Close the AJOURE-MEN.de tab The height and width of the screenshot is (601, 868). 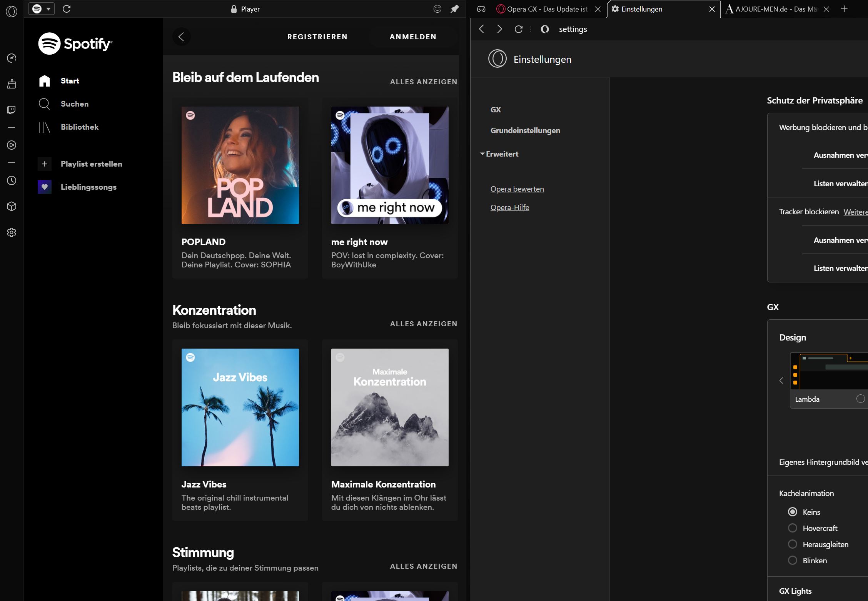[x=826, y=9]
